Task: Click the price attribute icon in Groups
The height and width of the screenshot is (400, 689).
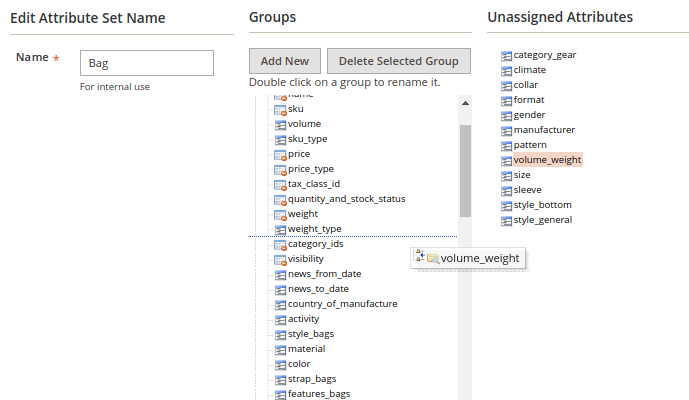Action: coord(280,154)
